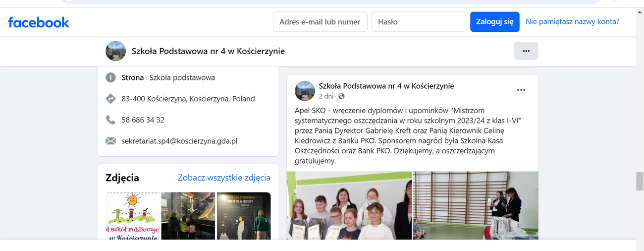Click the globe public-visibility icon on the post

click(x=341, y=96)
